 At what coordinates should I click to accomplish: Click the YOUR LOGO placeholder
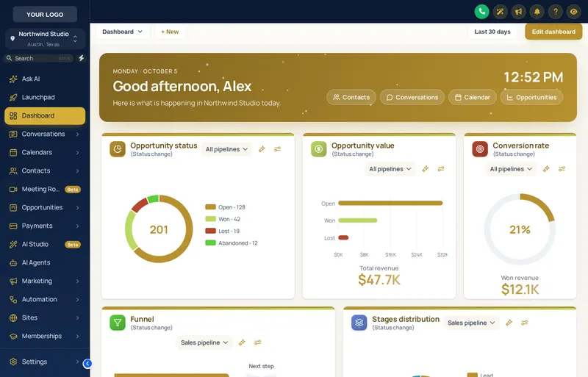coord(45,14)
